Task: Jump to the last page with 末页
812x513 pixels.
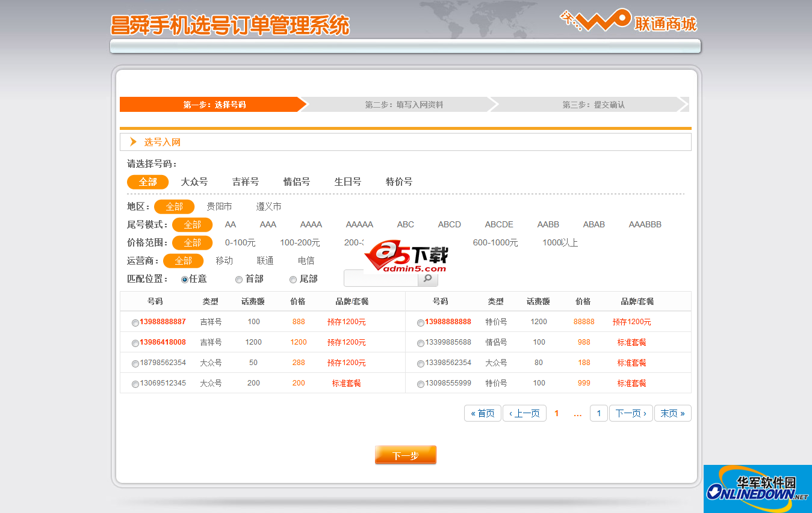Action: (672, 413)
